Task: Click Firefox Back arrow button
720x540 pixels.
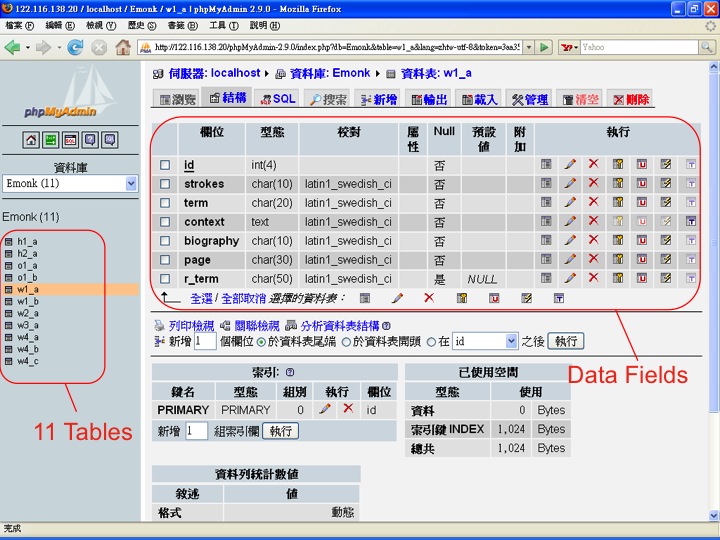Action: 12,47
